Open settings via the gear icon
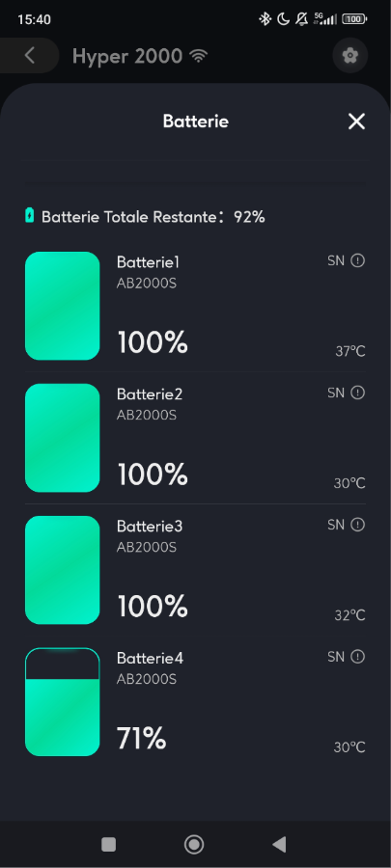 pos(350,55)
